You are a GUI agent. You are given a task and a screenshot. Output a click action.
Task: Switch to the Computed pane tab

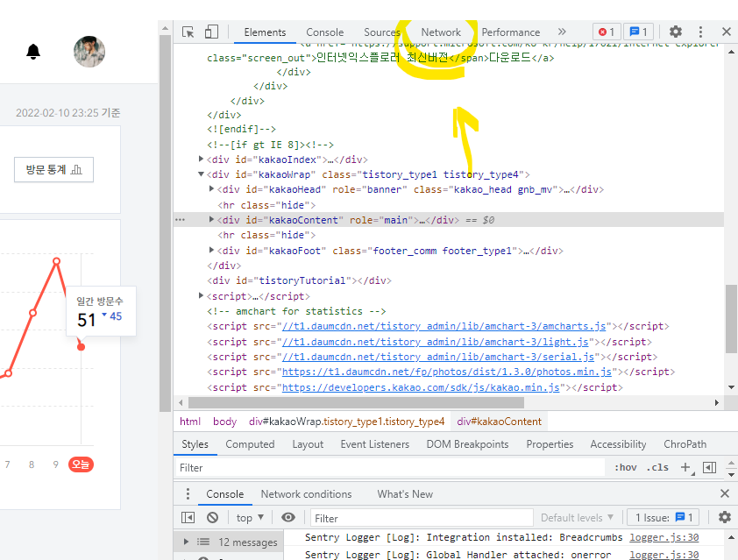pos(250,444)
